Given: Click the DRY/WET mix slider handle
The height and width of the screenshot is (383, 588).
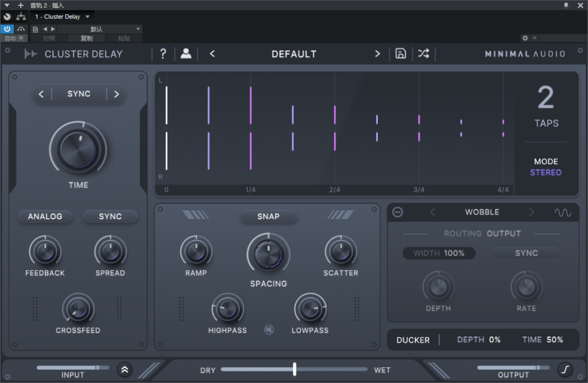Looking at the screenshot, I should click(x=295, y=369).
